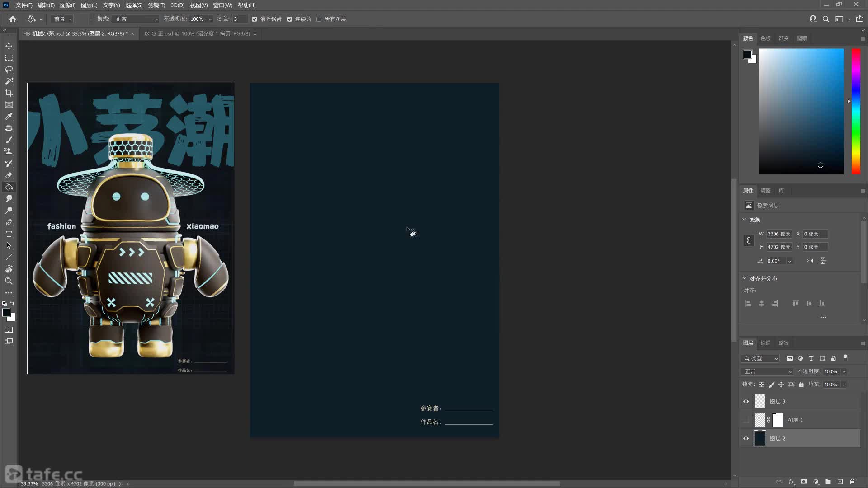Viewport: 868px width, 488px height.
Task: Select the Lasso tool
Action: [9, 70]
